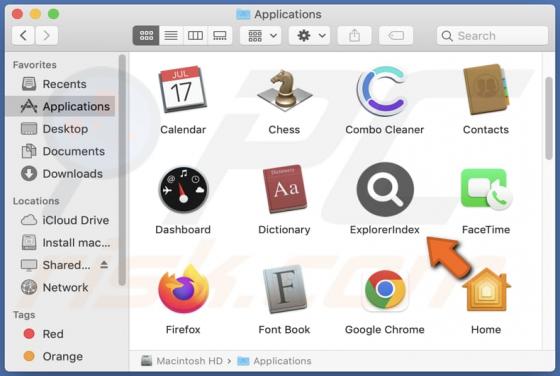The image size is (560, 376).
Task: Click the Share toolbar button
Action: pos(354,35)
